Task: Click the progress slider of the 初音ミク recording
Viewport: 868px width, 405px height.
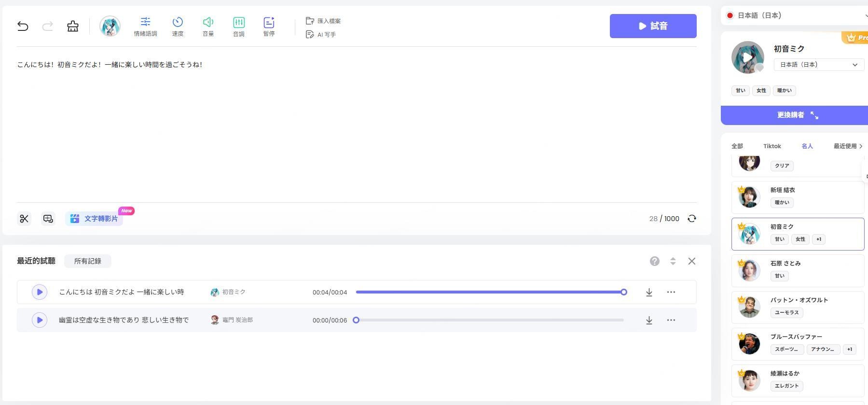Action: click(490, 292)
